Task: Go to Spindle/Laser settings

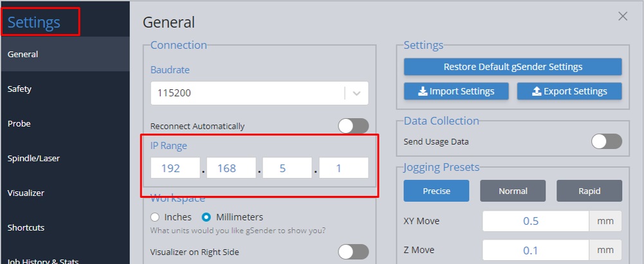Action: click(x=64, y=158)
